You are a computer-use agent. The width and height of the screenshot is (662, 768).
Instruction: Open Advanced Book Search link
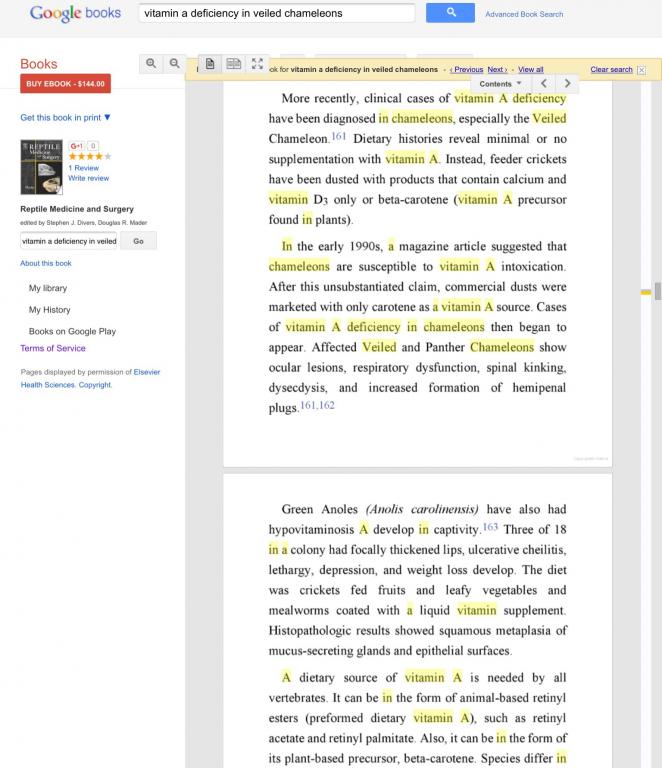point(524,14)
